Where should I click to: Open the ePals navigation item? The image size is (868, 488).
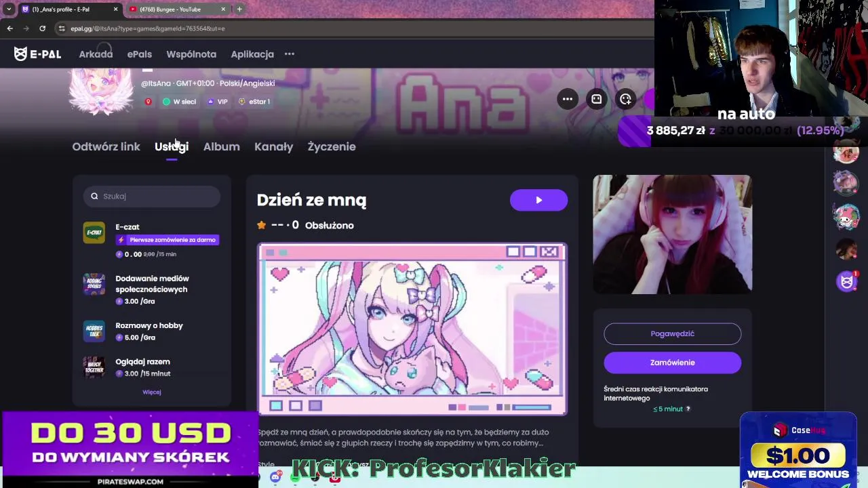point(140,54)
